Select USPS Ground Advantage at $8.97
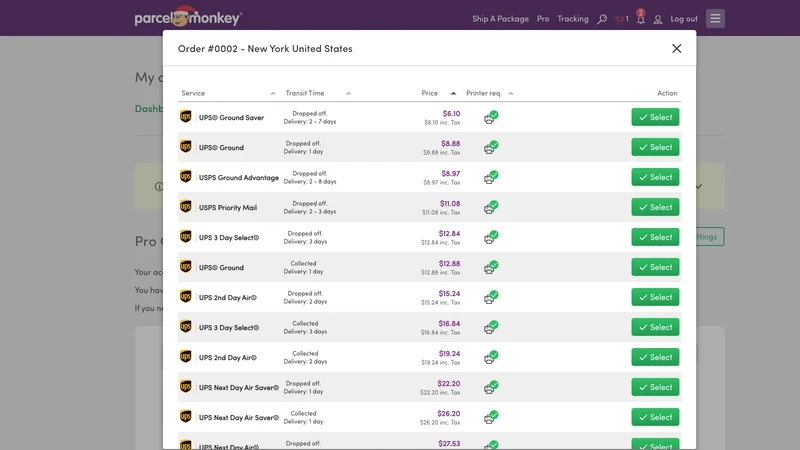Screen dimensions: 800x450 click(x=655, y=177)
